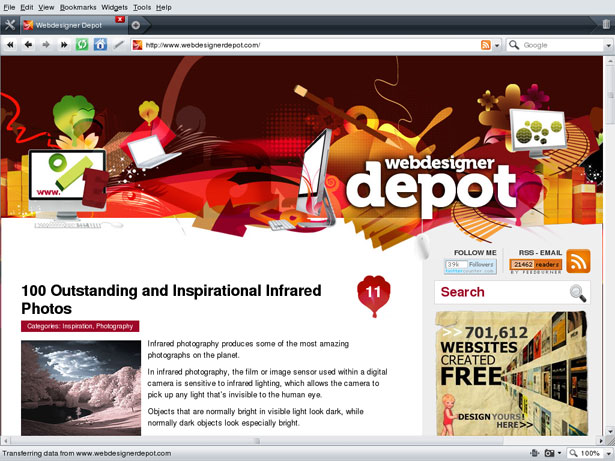Open the zoom level dropdown arrow
The width and height of the screenshot is (615, 461).
(x=609, y=454)
